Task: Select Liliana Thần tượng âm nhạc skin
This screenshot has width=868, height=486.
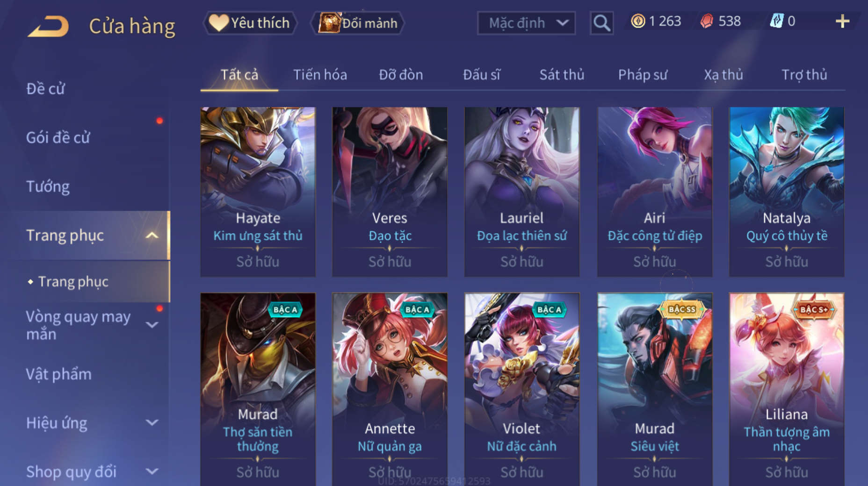Action: 787,389
